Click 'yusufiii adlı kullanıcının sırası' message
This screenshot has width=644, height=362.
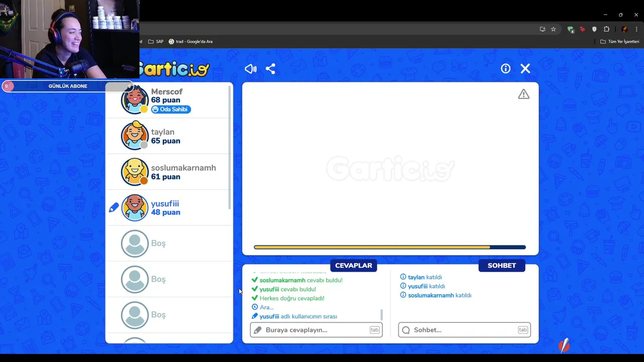(x=298, y=316)
